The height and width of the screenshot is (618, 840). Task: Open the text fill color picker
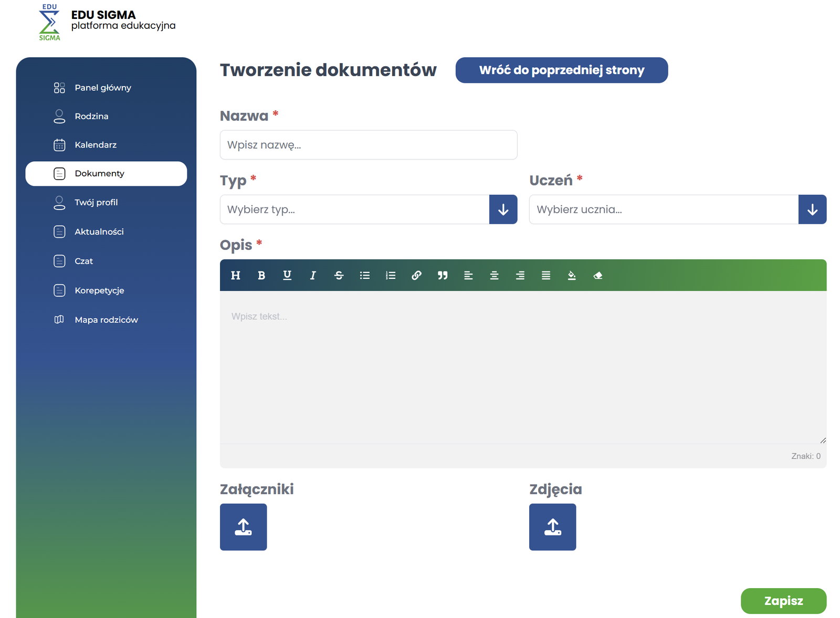(572, 276)
